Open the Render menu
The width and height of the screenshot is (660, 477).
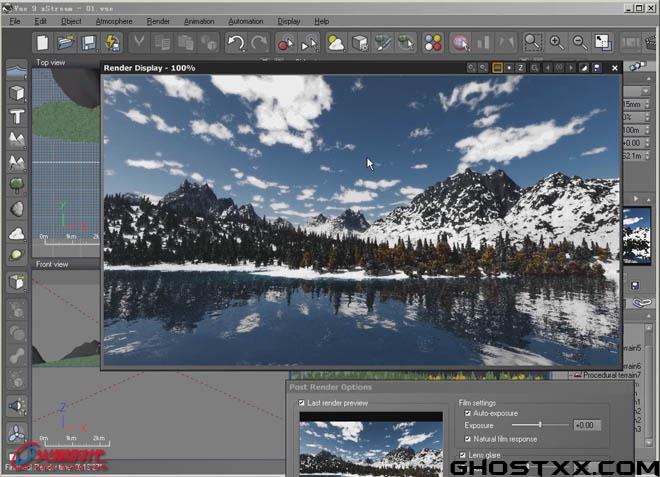pos(158,21)
